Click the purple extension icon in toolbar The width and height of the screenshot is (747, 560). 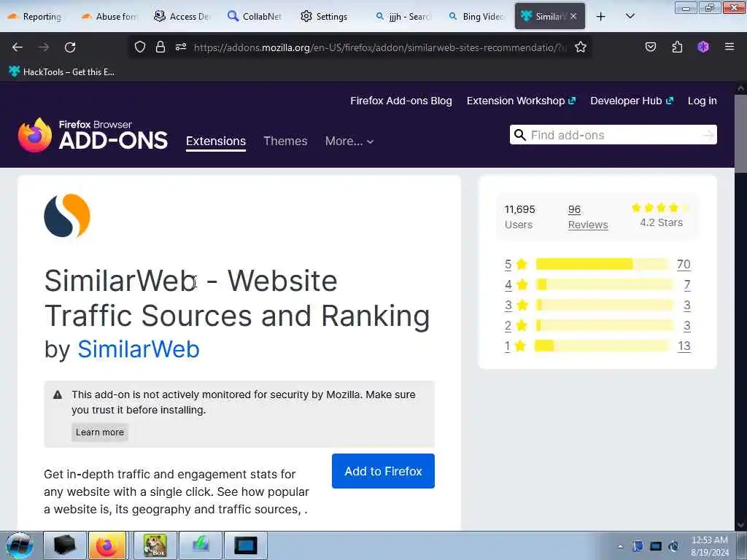(x=703, y=47)
